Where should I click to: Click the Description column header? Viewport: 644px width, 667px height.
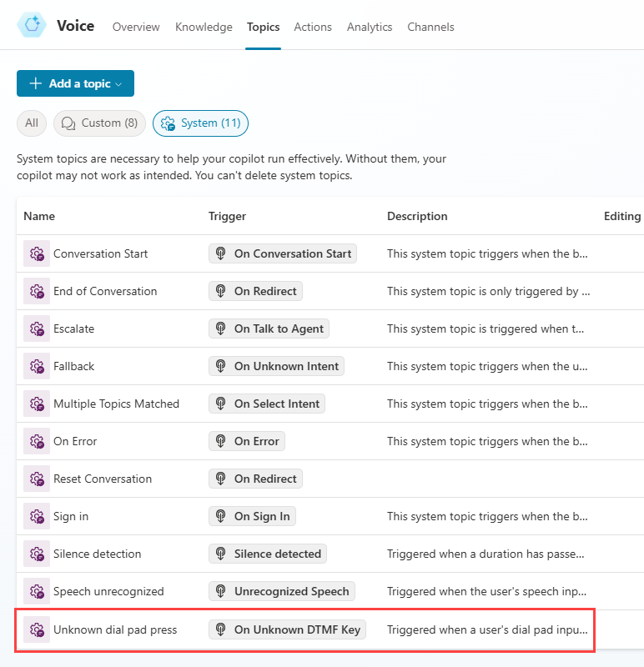coord(417,216)
